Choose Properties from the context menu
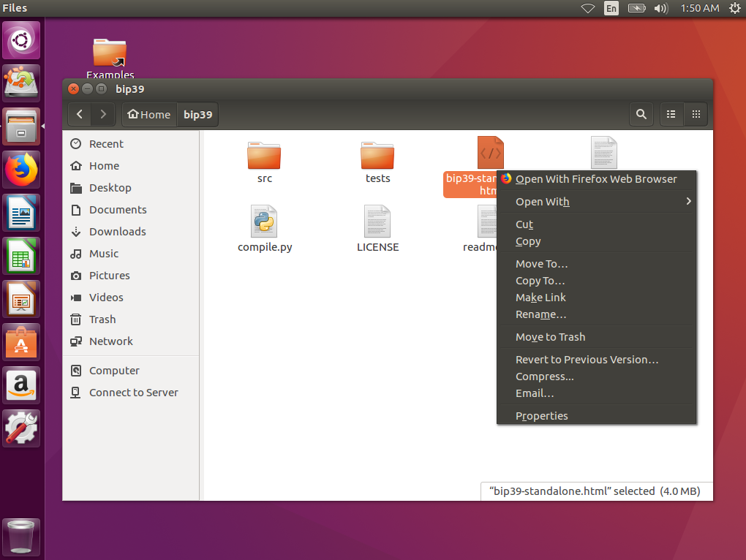The image size is (746, 560). coord(542,415)
